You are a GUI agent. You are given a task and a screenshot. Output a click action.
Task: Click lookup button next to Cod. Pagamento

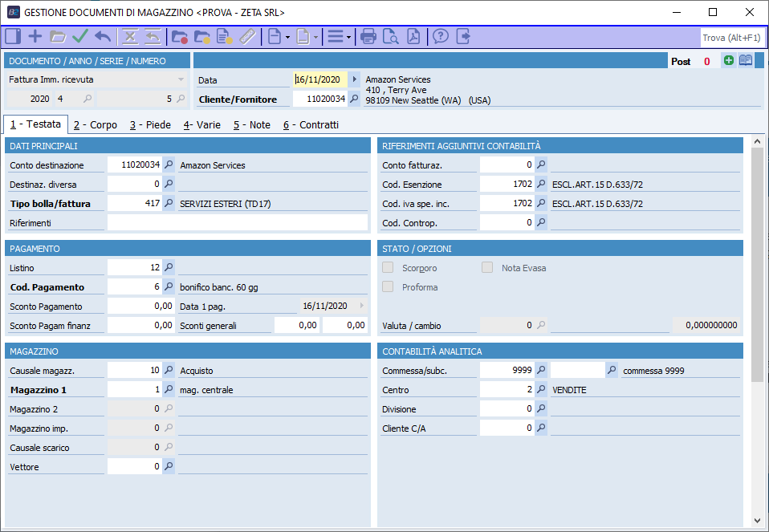[x=169, y=287]
